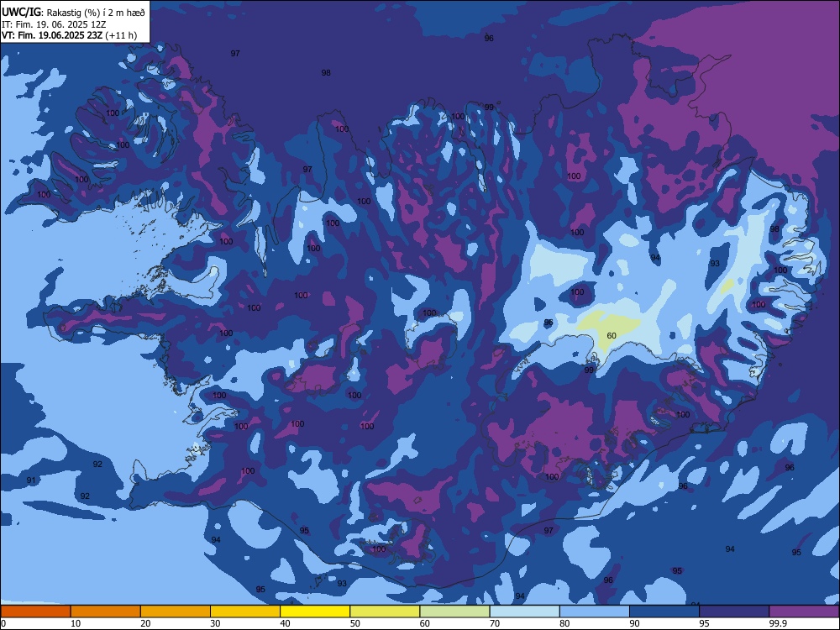Select the purple legend swatch above 99.9
840x630 pixels.
coord(805,612)
